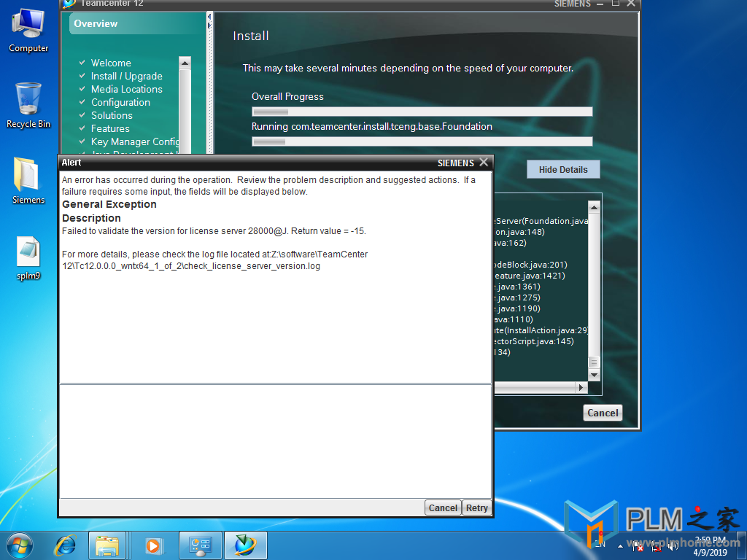Screen dimensions: 747x560
Task: Click the details log vertical scrollbar thumb
Action: (594, 362)
